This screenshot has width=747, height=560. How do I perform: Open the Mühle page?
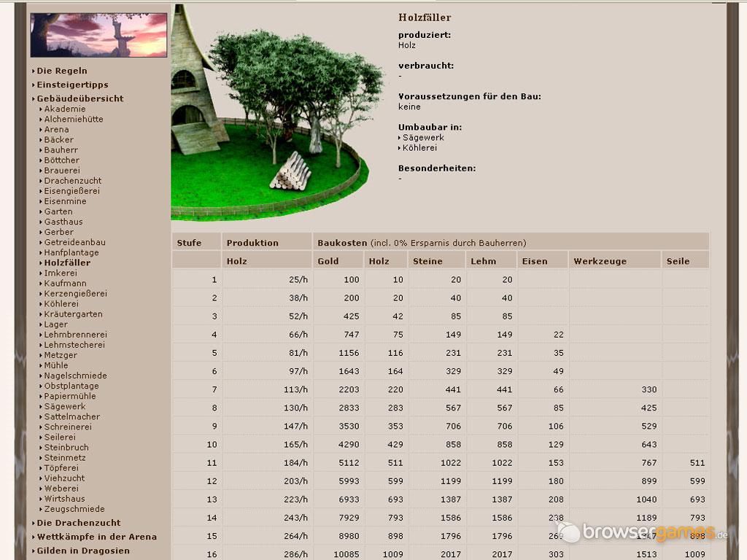[x=55, y=366]
